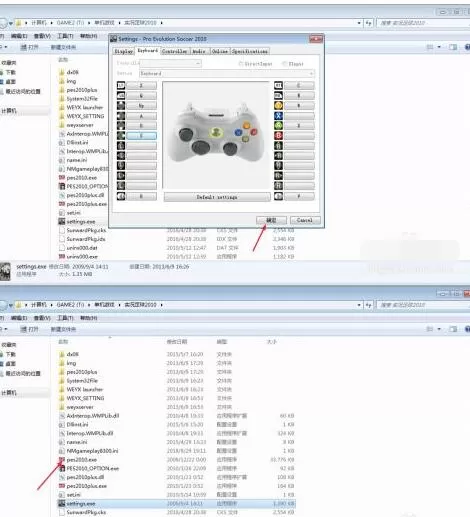Viewport: 470px width, 517px height.
Task: Click the LT trigger icon in Settings
Action: click(121, 86)
